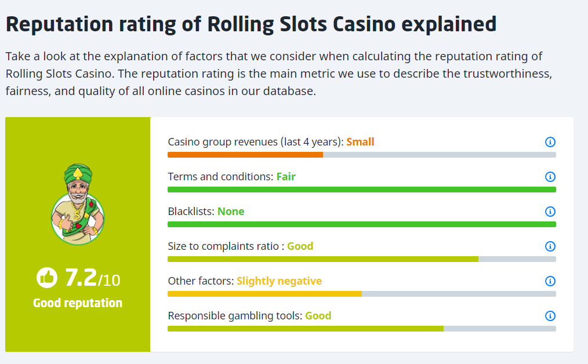Viewport: 588px width, 364px height.
Task: Open the Other factors info icon
Action: point(550,281)
